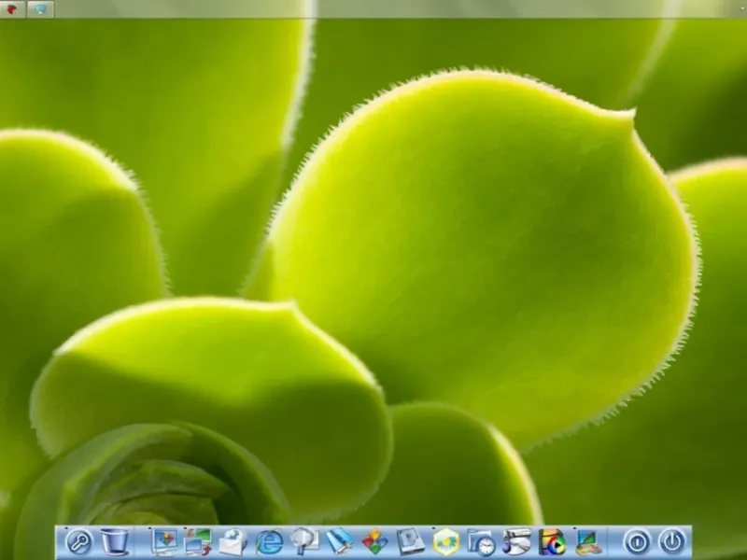
Task: Click the round standby button in dock
Action: click(638, 542)
